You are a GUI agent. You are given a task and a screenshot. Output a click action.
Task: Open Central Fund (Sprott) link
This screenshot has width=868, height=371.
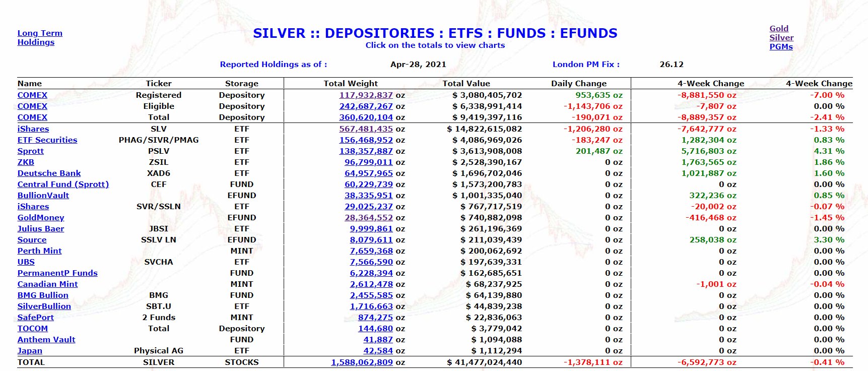tap(63, 184)
